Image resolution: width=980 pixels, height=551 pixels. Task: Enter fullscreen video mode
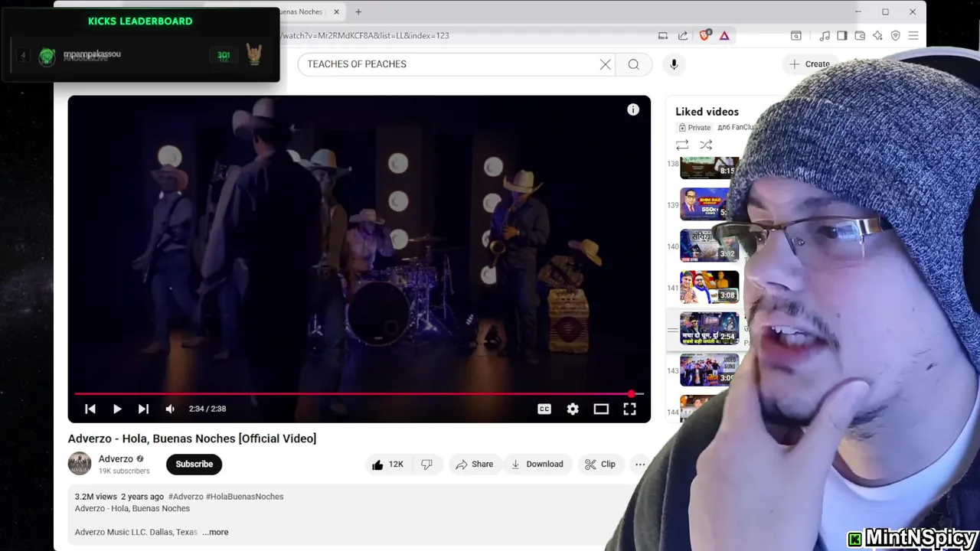(629, 409)
